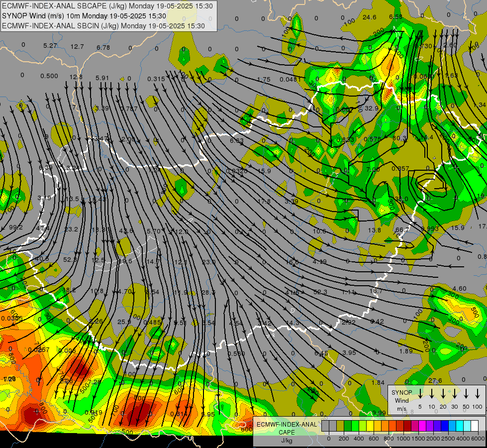Click the legend scale label 1500
The image size is (487, 448).
click(x=418, y=439)
